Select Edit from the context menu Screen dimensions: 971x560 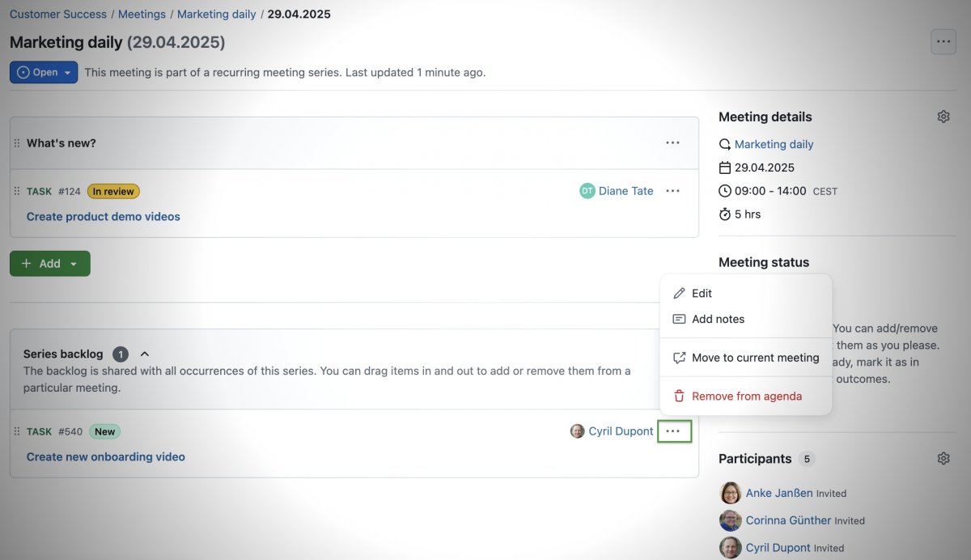click(701, 293)
